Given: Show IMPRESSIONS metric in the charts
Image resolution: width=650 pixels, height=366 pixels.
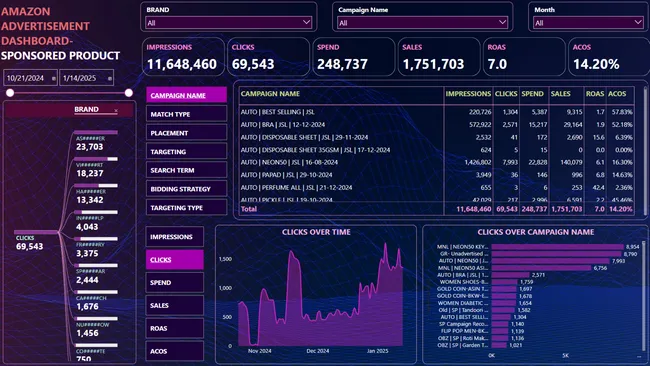Looking at the screenshot, I should pyautogui.click(x=175, y=237).
